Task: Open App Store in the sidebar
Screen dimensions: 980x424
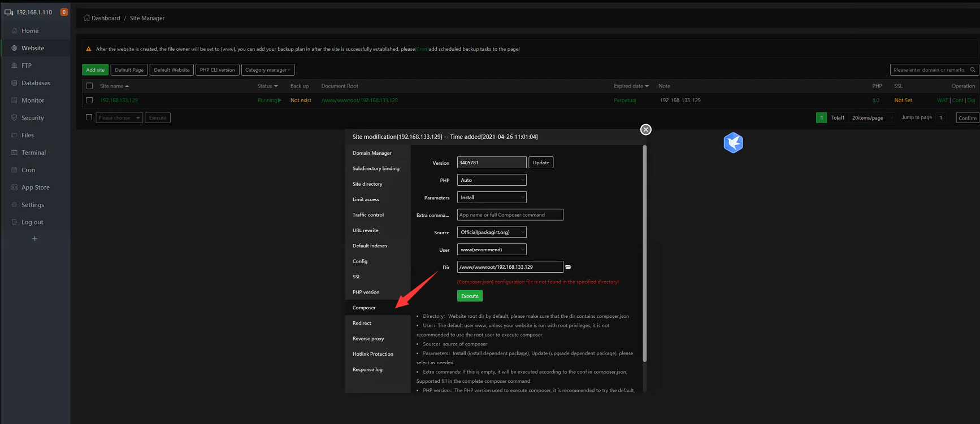Action: pyautogui.click(x=35, y=187)
